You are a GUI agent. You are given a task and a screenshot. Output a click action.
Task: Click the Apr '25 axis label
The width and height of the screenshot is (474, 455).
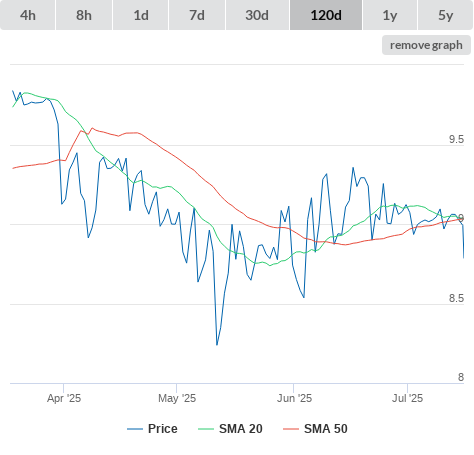pyautogui.click(x=64, y=398)
